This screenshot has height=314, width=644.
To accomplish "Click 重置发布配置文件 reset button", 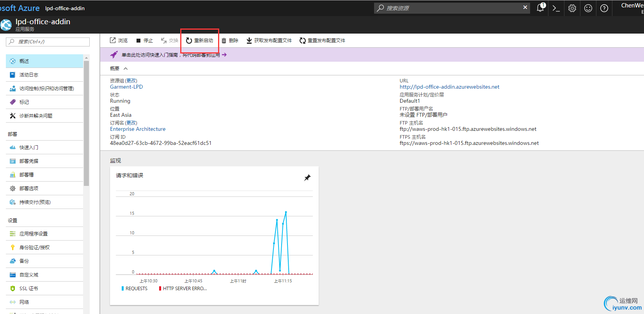I will click(x=322, y=41).
